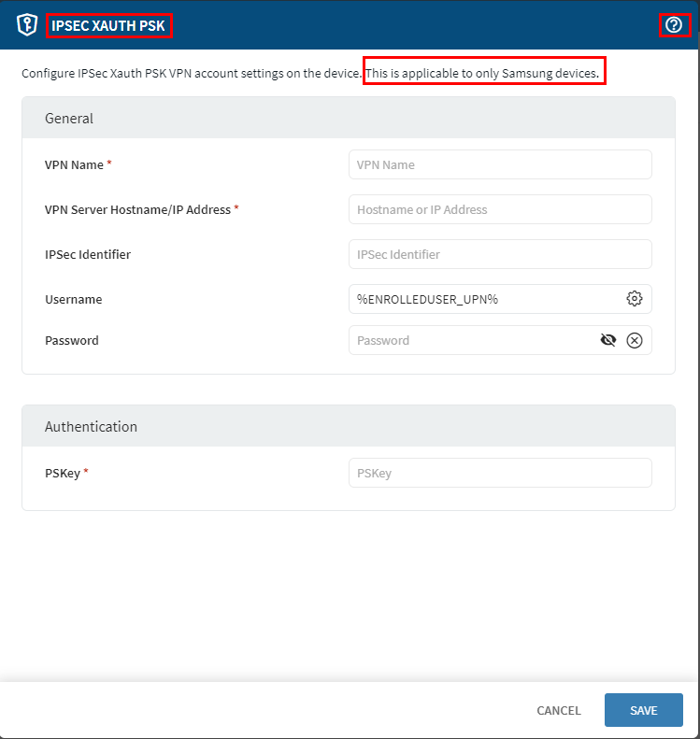
Task: Clear the Password field with X icon
Action: [x=635, y=340]
